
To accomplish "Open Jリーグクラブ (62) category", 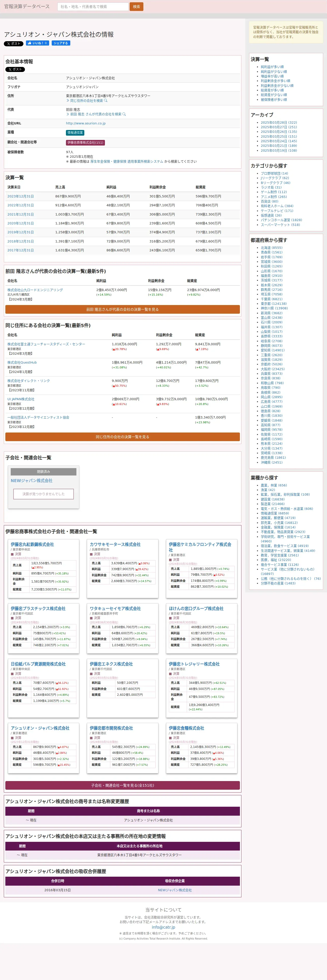I will pos(275,178).
